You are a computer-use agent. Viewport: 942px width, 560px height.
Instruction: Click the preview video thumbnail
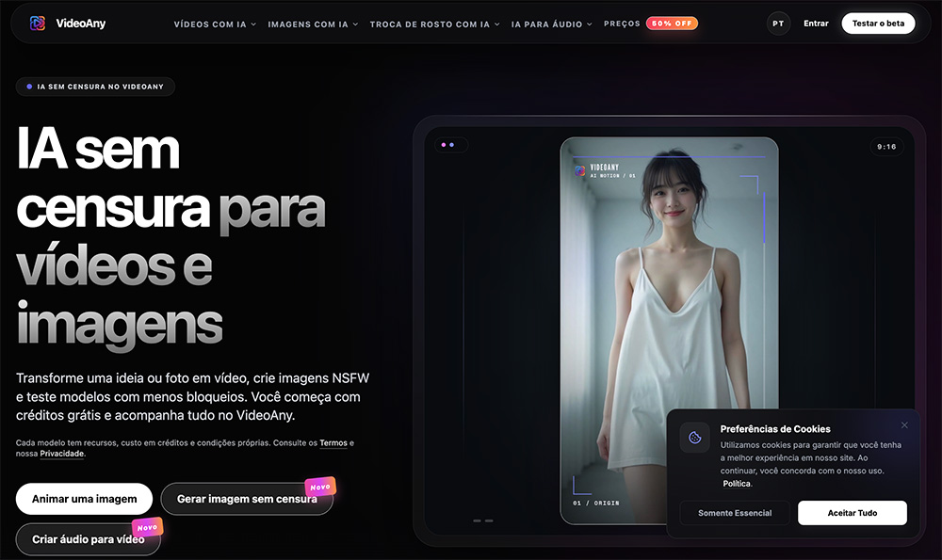pos(669,330)
